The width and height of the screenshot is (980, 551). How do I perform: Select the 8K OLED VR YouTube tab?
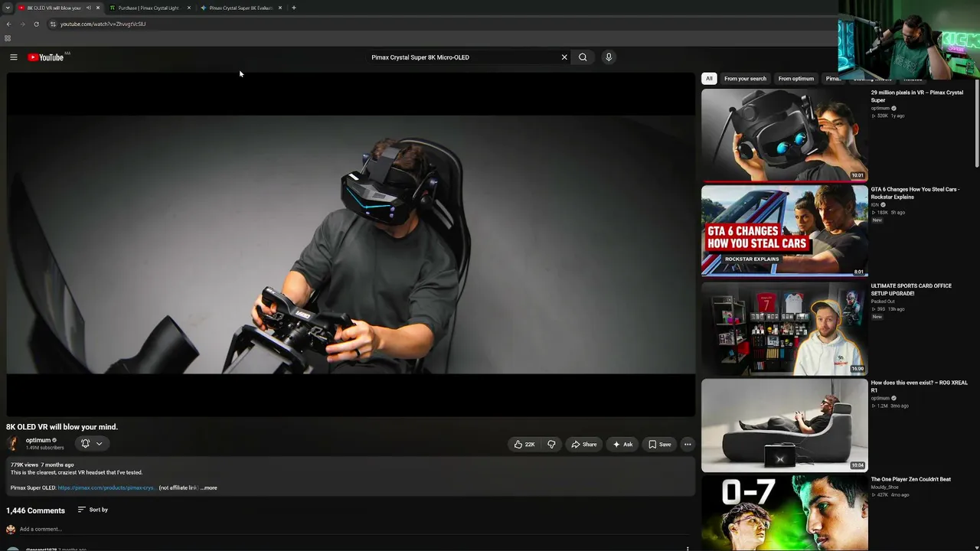coord(54,8)
